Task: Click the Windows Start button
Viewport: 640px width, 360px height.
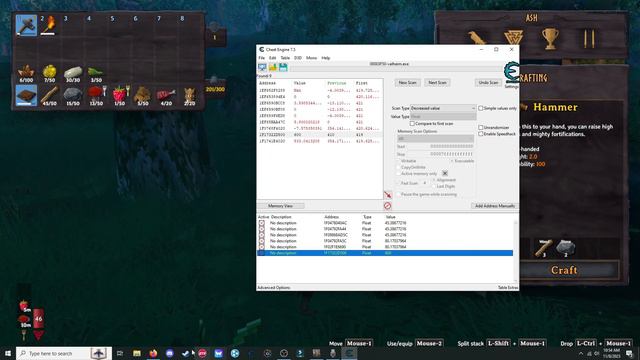Action: [x=8, y=353]
